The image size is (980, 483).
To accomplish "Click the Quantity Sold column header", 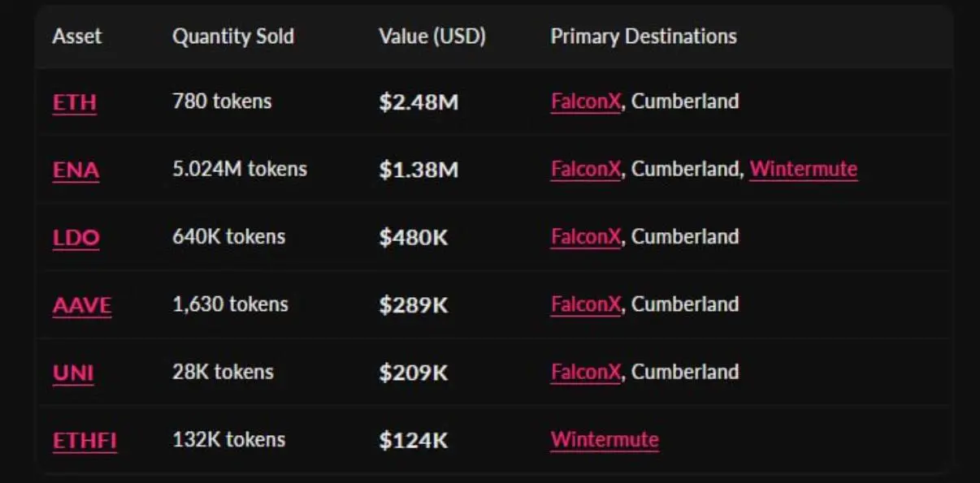I will point(233,37).
